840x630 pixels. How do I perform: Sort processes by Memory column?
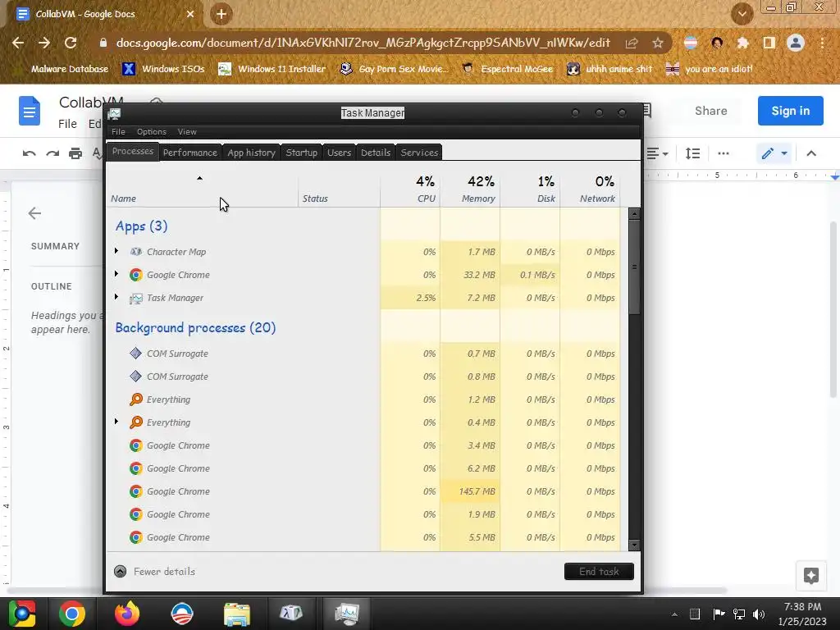coord(470,189)
